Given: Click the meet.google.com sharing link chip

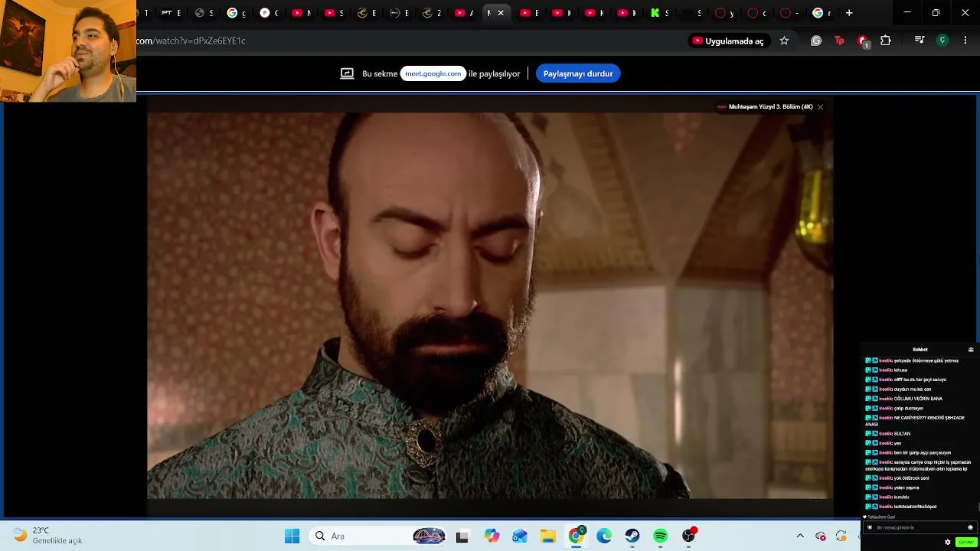Looking at the screenshot, I should tap(433, 73).
